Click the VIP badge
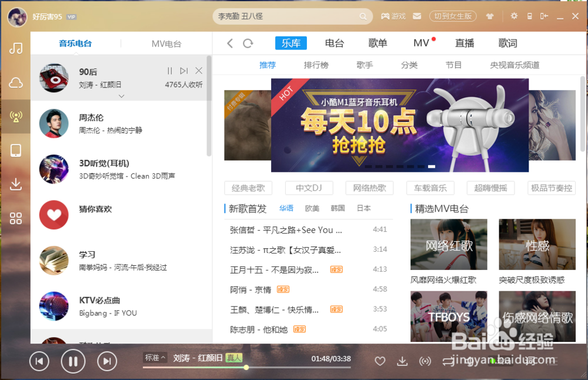 [71, 17]
